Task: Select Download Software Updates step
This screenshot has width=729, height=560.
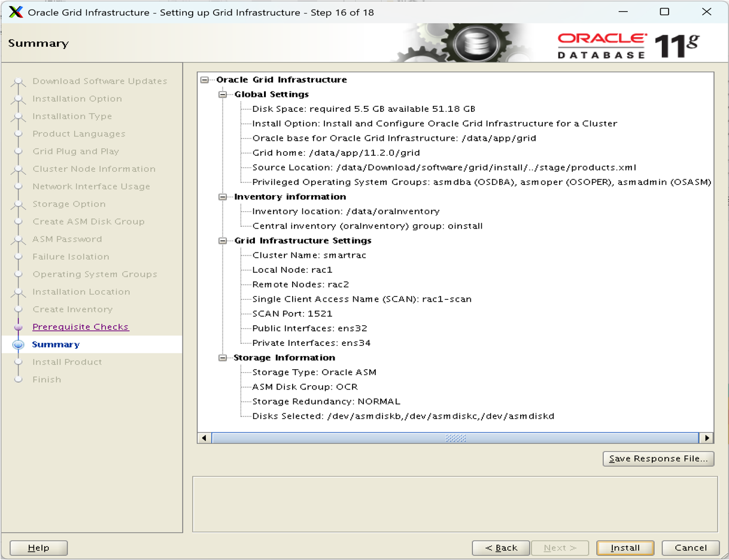Action: point(100,81)
